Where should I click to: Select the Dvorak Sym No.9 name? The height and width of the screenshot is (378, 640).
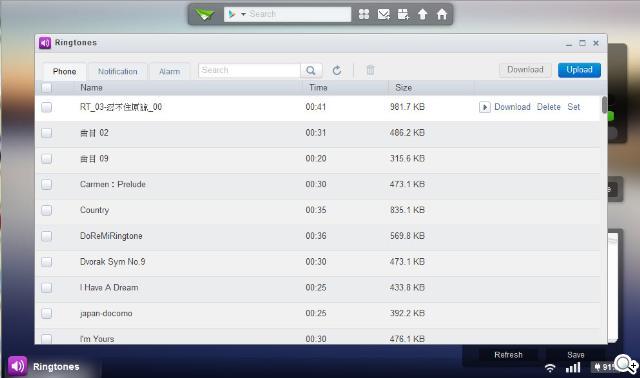(x=112, y=262)
